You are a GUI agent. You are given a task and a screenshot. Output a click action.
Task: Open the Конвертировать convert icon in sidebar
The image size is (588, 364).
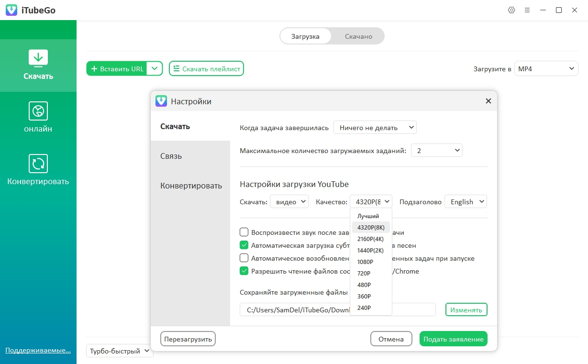tap(38, 164)
